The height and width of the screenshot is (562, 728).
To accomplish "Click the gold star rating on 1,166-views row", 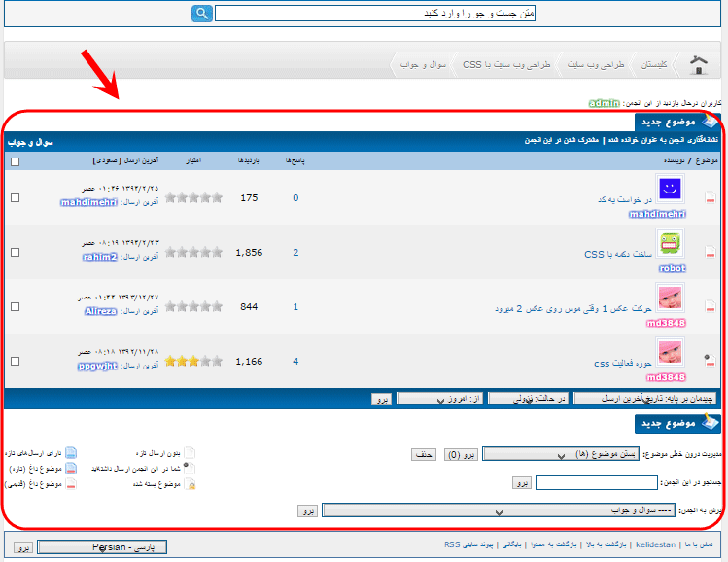I will click(193, 361).
